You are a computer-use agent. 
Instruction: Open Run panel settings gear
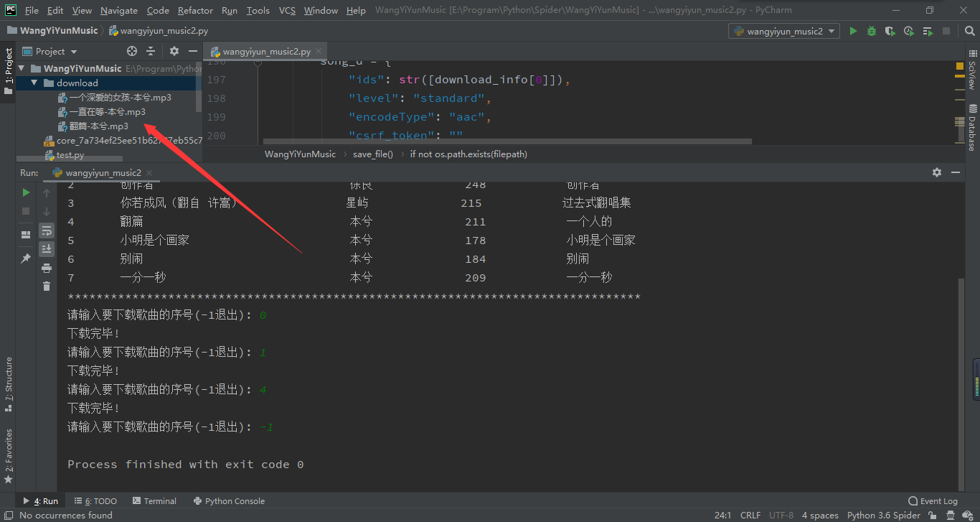point(936,172)
